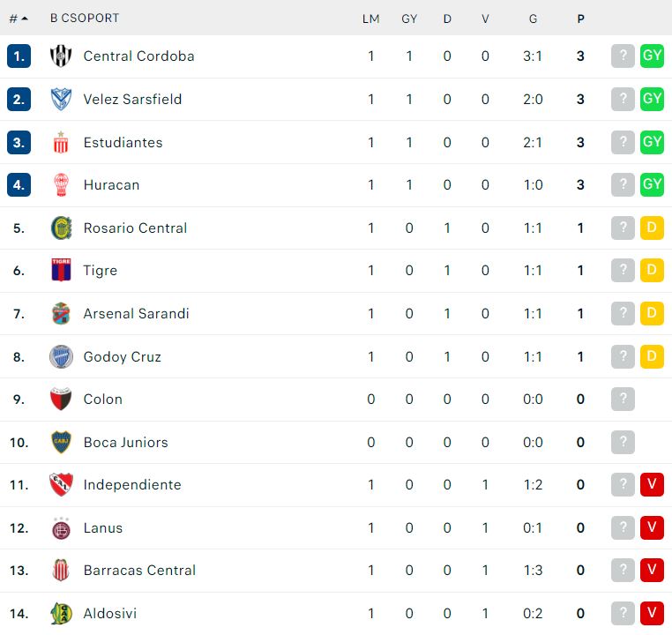The width and height of the screenshot is (672, 635).
Task: Sort by the G goals column header
Action: (533, 19)
